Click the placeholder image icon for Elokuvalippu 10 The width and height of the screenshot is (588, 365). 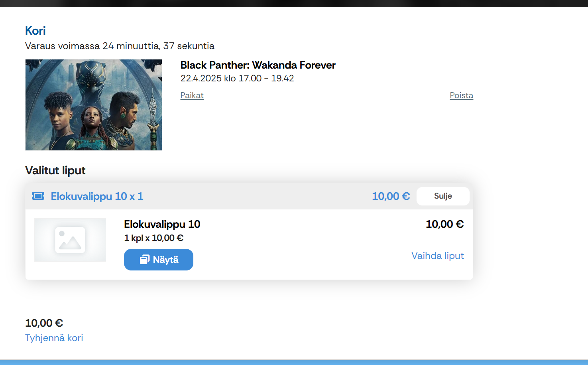tap(70, 240)
